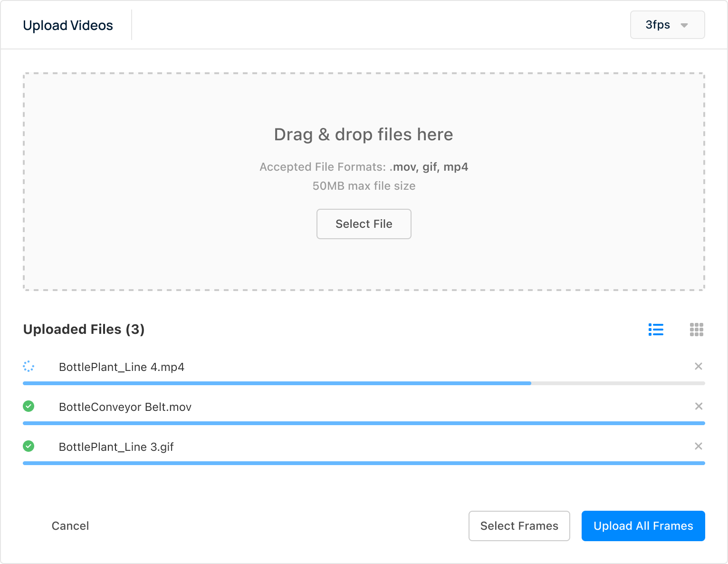Click inside the drag and drop area
Image resolution: width=728 pixels, height=564 pixels.
pos(364,181)
